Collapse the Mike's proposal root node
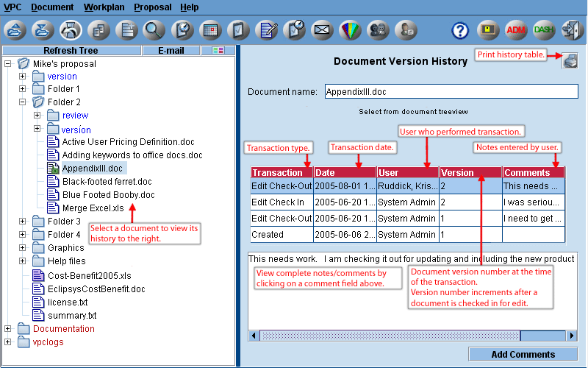The image size is (588, 368). tap(8, 64)
